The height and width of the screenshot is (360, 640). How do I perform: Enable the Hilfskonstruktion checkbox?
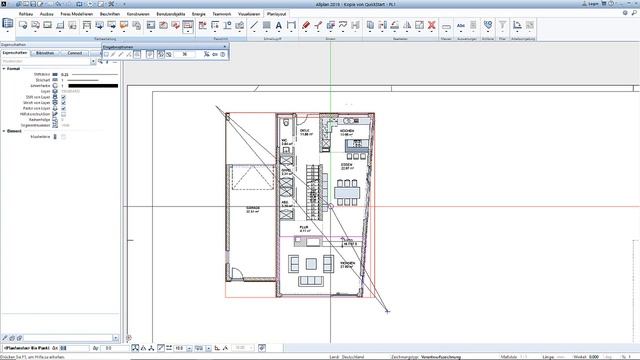pyautogui.click(x=63, y=114)
